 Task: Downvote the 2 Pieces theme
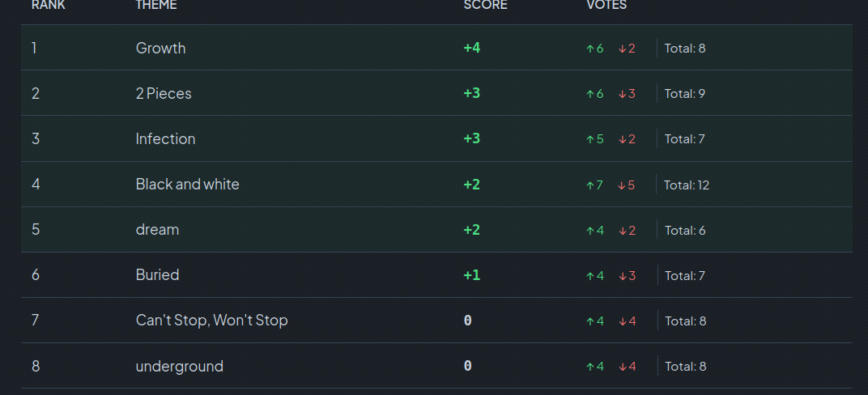click(x=622, y=94)
